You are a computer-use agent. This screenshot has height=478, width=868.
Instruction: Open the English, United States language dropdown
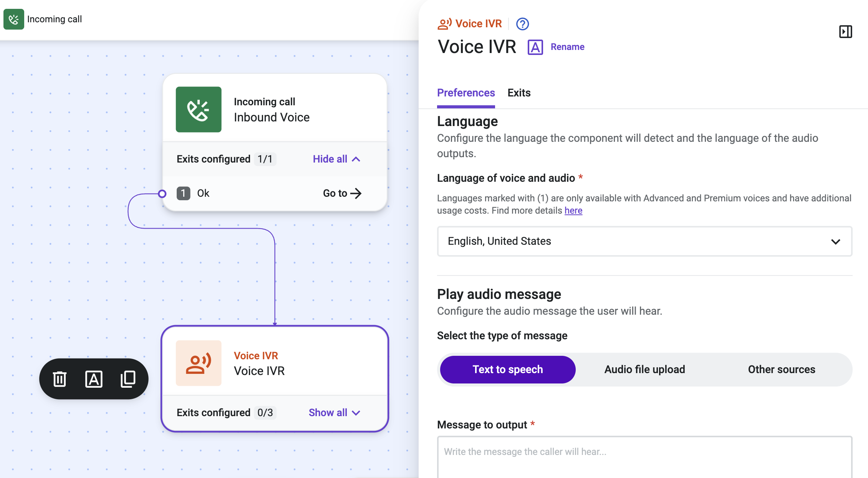tap(644, 241)
